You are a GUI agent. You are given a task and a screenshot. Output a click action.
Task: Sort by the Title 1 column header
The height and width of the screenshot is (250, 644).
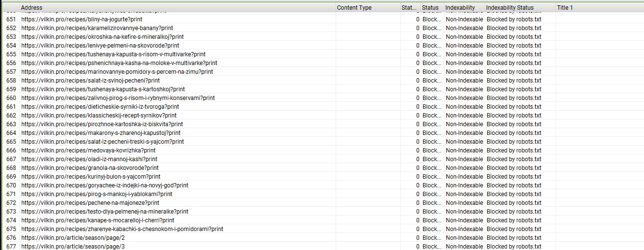(600, 7)
